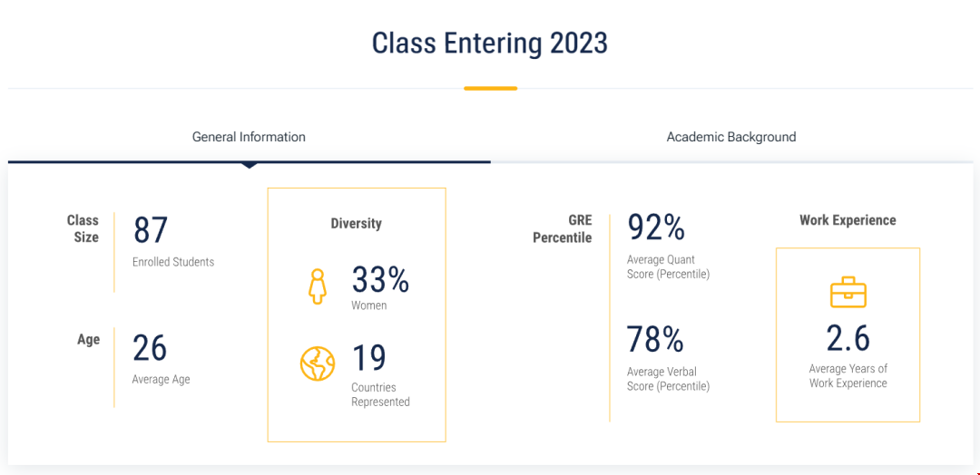Click the Class Size label
The width and height of the screenshot is (980, 475).
(83, 228)
